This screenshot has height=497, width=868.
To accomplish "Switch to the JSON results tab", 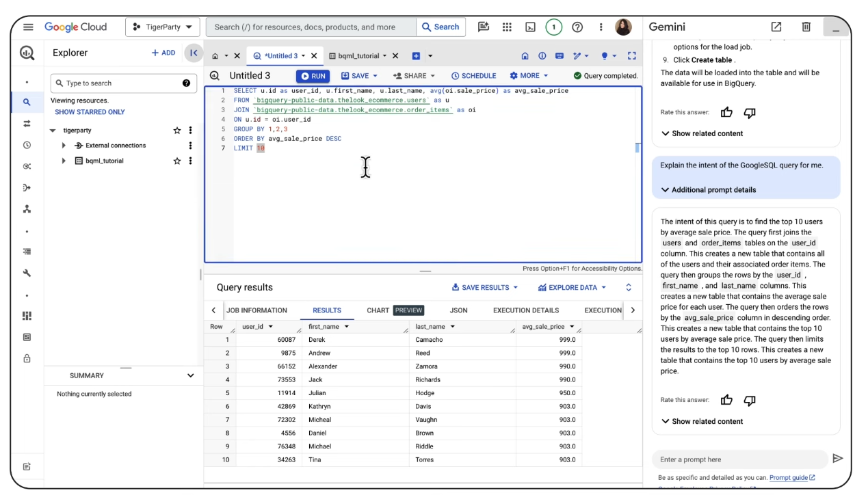I will coord(458,310).
